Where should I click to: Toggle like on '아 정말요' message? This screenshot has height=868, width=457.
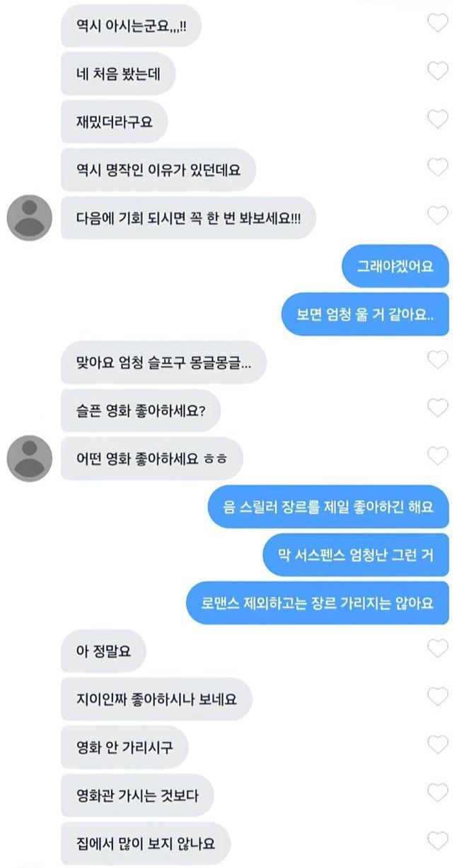point(438,649)
